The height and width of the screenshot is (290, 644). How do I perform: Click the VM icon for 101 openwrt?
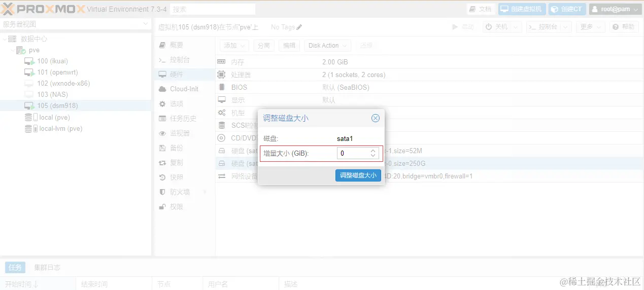tap(29, 72)
